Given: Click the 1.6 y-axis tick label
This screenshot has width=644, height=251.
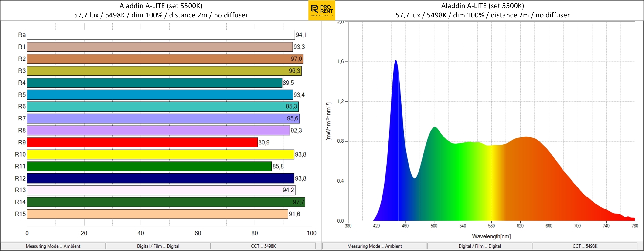Looking at the screenshot, I should coord(341,62).
